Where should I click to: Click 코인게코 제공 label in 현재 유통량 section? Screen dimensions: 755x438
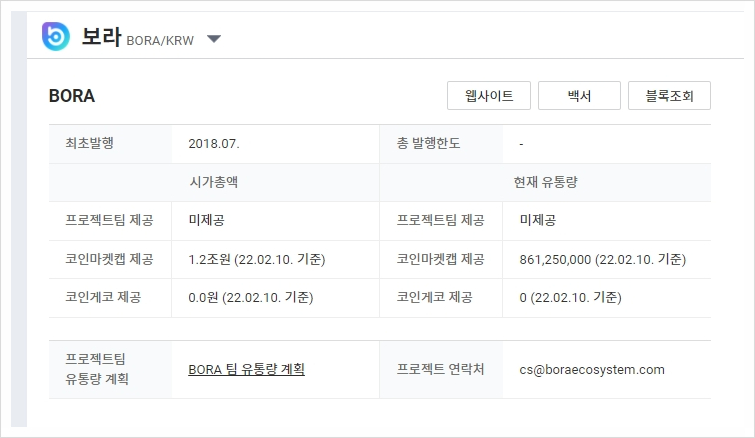[434, 297]
